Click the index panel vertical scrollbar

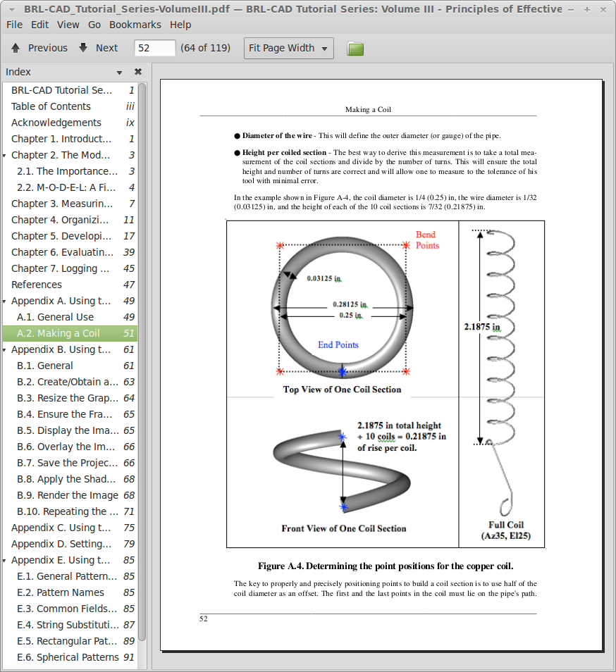[x=142, y=352]
